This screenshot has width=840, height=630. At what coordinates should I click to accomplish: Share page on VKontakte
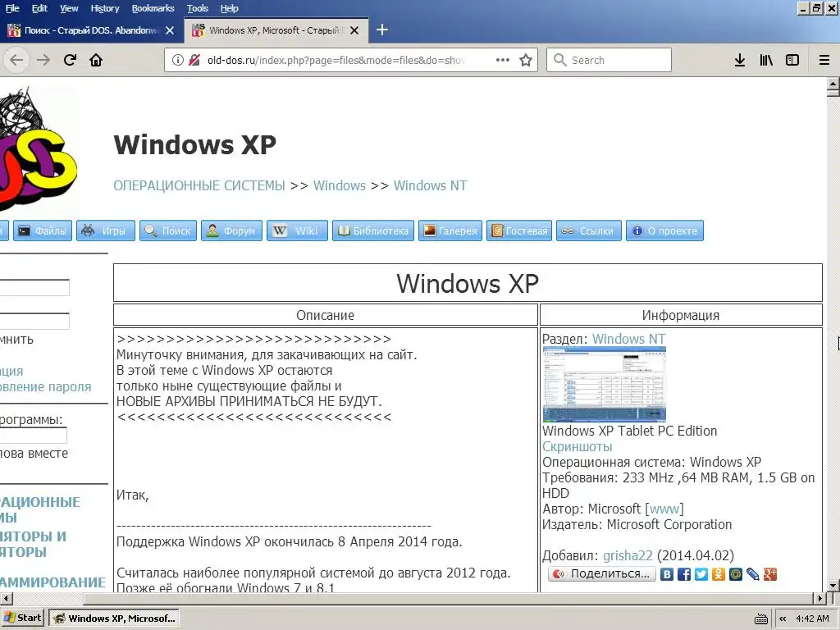pyautogui.click(x=666, y=574)
